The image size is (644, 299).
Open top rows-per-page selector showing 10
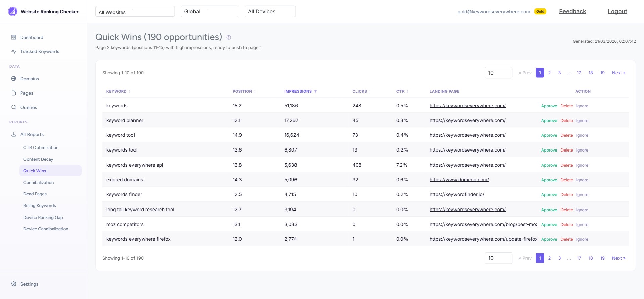pyautogui.click(x=498, y=73)
